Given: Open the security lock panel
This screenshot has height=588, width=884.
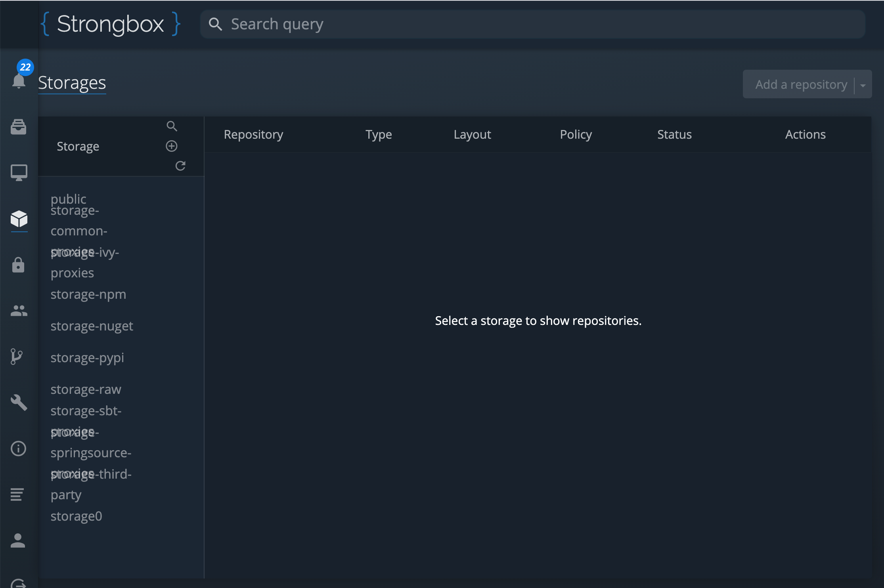Looking at the screenshot, I should (18, 265).
